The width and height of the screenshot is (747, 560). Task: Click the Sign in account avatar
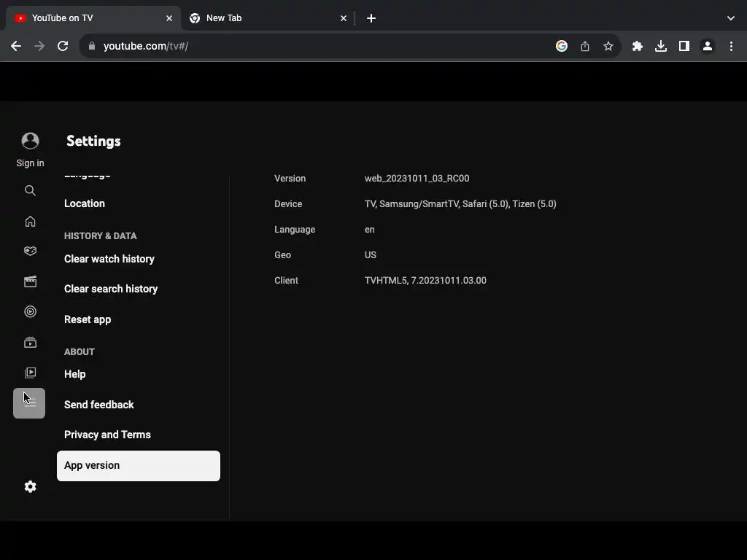(x=30, y=141)
